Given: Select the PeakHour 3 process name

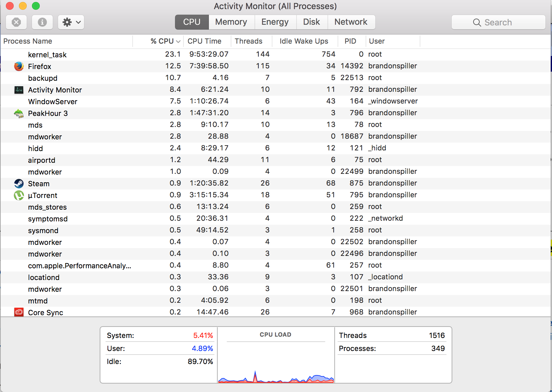Looking at the screenshot, I should point(48,113).
